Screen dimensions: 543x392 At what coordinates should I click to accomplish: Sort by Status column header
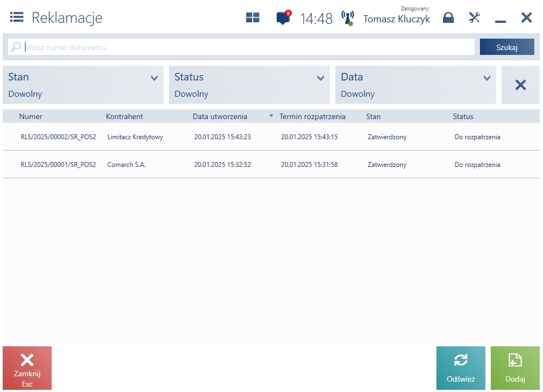click(x=463, y=116)
